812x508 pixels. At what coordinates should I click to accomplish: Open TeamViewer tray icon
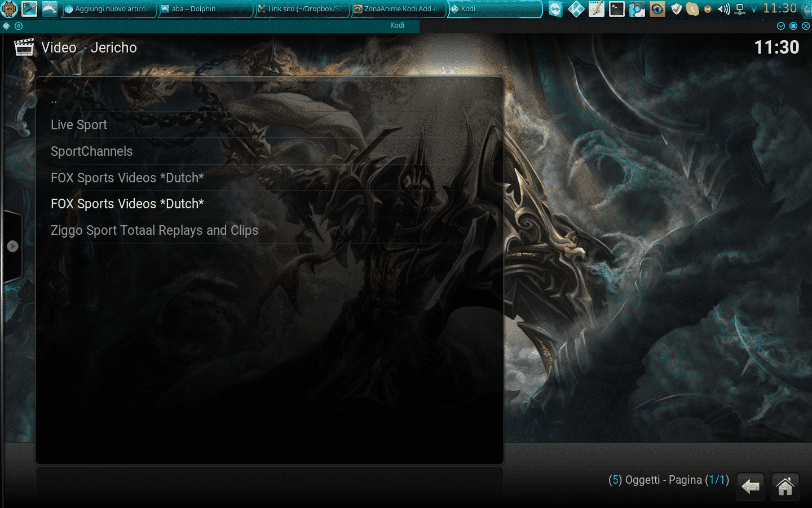[556, 9]
